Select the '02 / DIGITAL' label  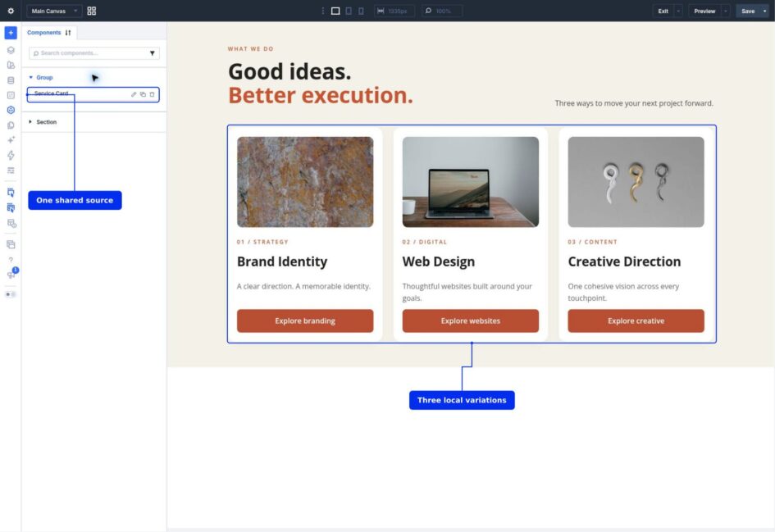point(425,242)
